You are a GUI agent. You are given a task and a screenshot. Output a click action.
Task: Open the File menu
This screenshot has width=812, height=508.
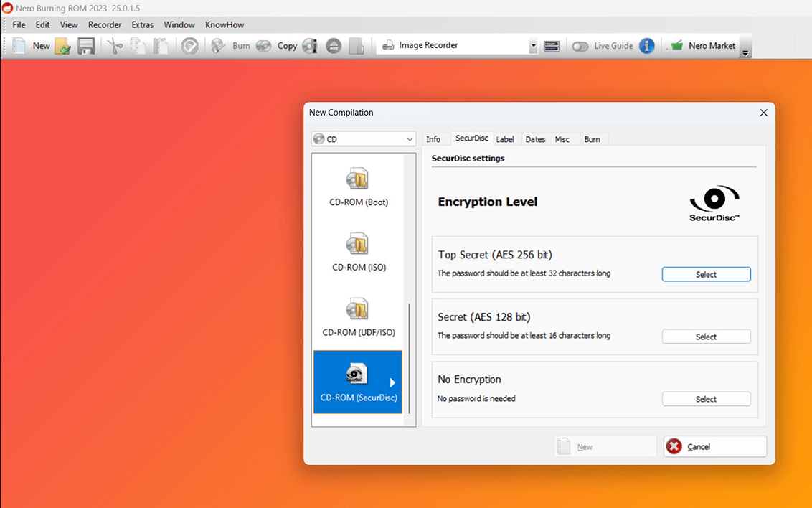19,24
